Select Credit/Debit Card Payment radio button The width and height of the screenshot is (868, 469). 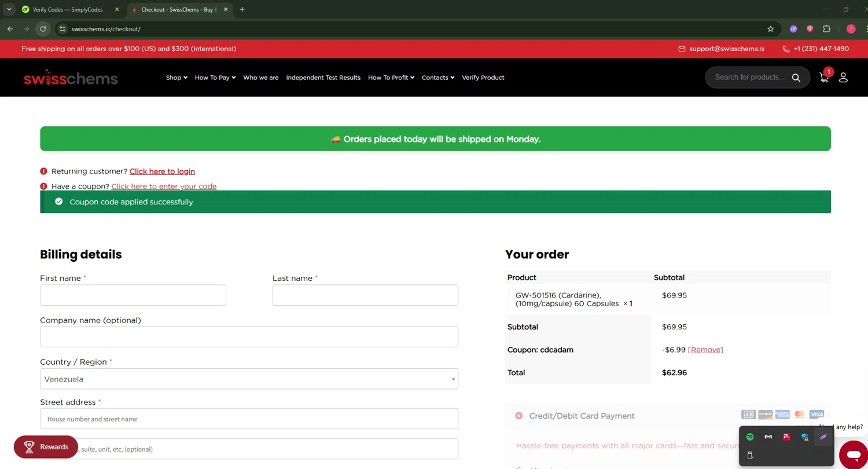518,416
